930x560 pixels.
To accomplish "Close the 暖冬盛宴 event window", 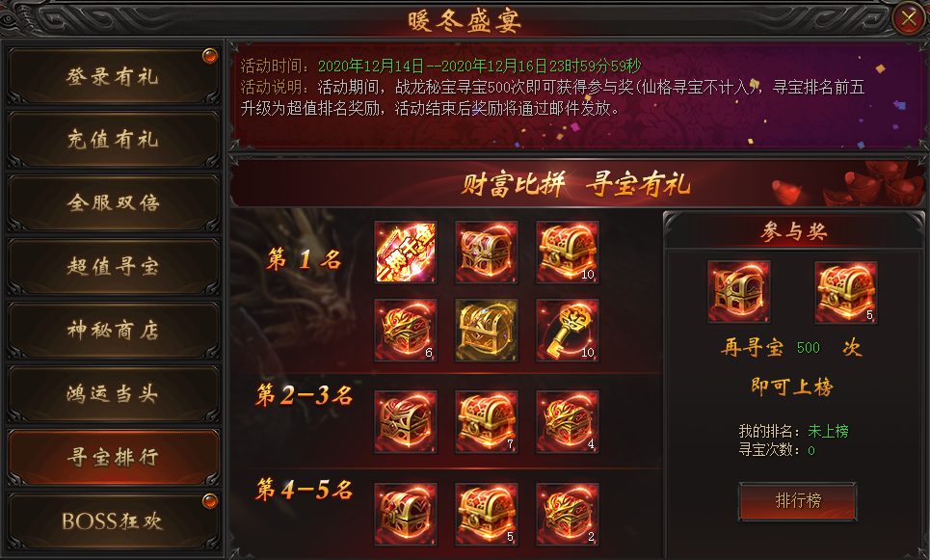I will point(909,19).
